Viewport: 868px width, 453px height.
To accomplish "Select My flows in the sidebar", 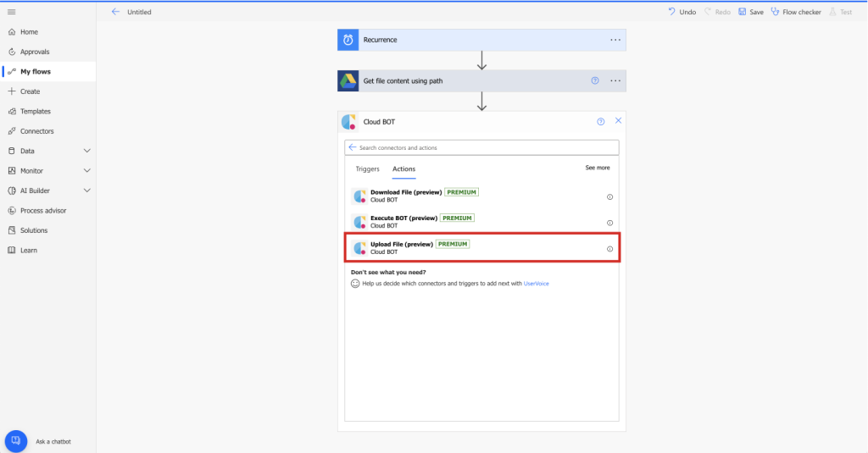I will coord(47,72).
